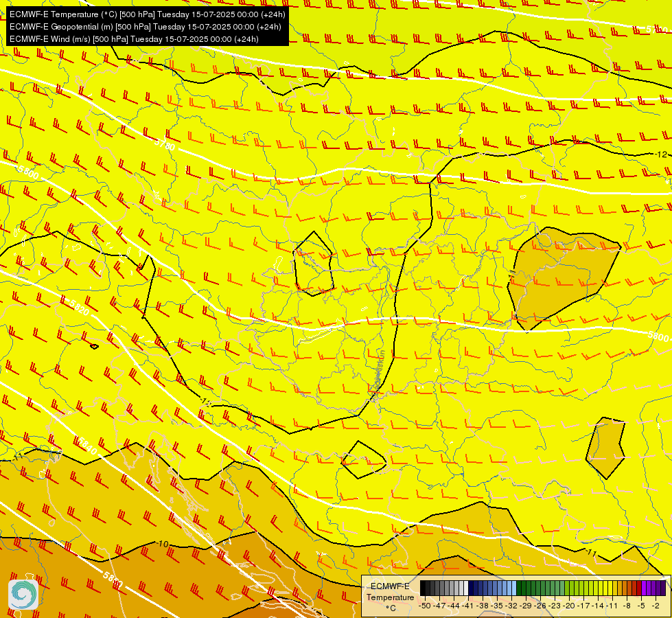Click the blue swirl logo icon
The width and height of the screenshot is (672, 618).
pyautogui.click(x=23, y=595)
